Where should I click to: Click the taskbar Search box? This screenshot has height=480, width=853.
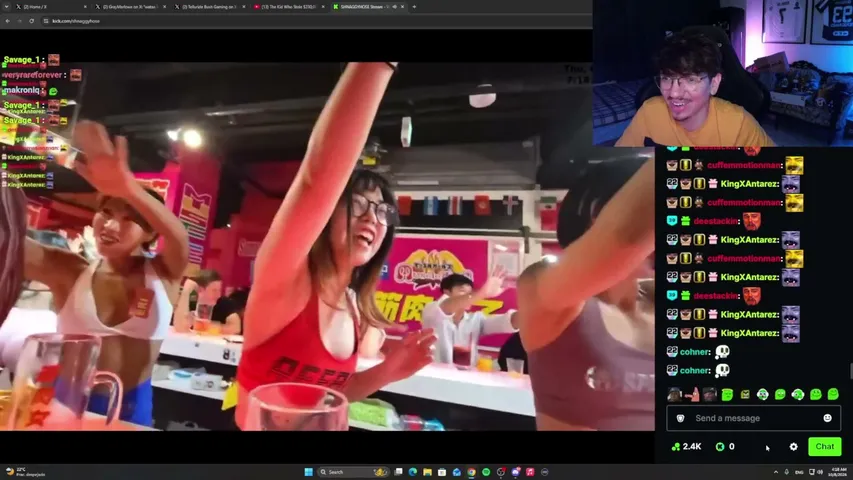(353, 472)
